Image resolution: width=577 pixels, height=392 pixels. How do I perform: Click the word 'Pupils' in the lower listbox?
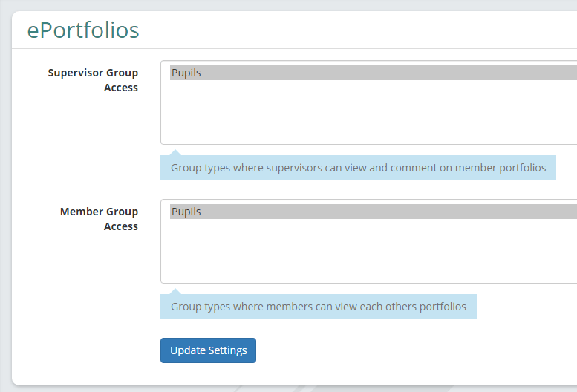coord(186,212)
